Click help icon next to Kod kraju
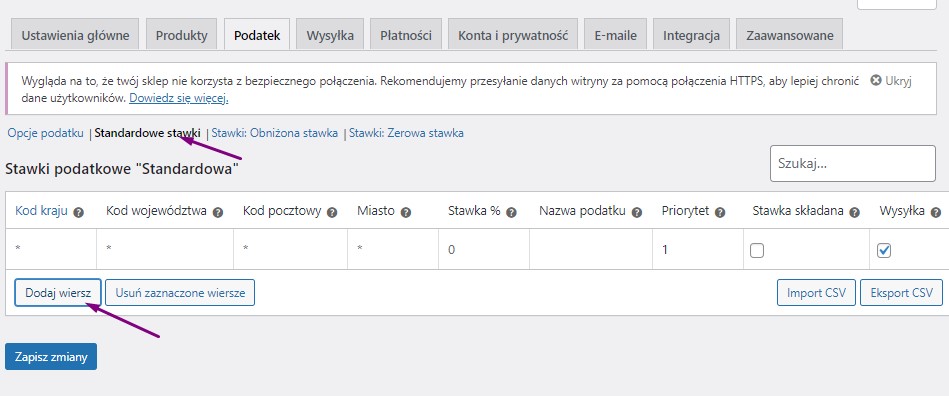Screen dimensions: 949x396 point(79,213)
